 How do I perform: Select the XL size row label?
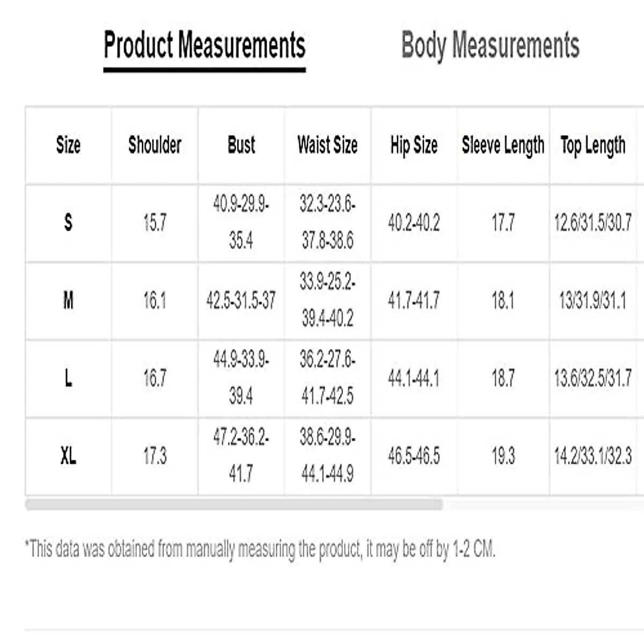(x=68, y=456)
